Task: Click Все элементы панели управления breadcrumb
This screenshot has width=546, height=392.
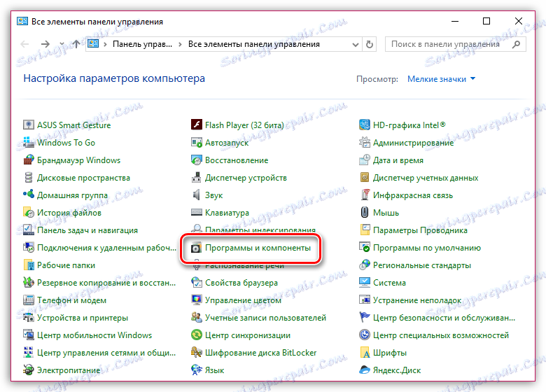Action: (x=254, y=44)
